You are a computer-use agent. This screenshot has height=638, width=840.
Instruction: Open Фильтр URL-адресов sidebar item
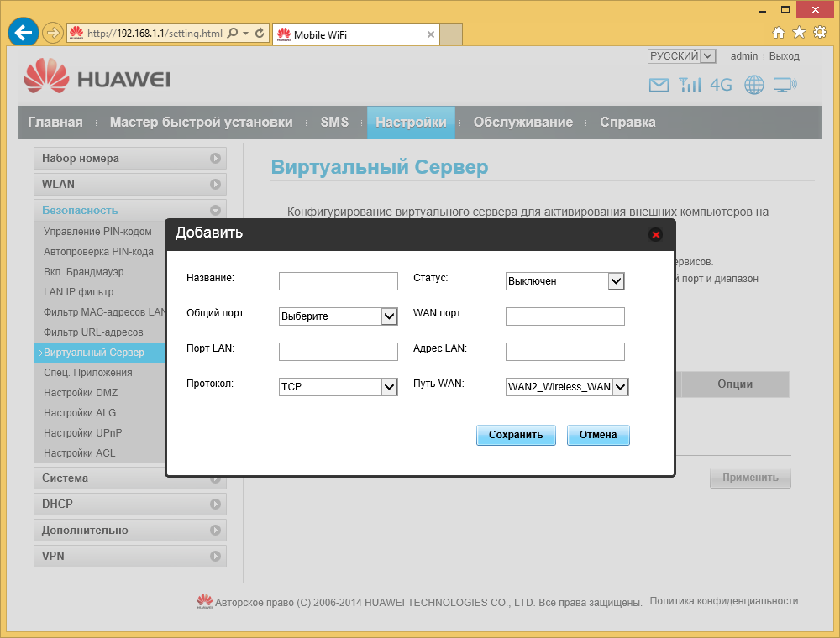tap(93, 332)
